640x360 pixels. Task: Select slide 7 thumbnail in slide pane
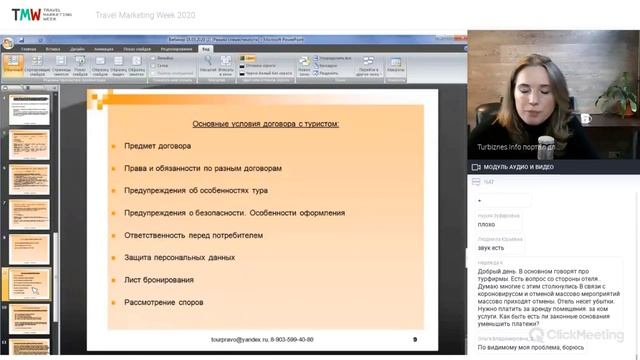[29, 214]
